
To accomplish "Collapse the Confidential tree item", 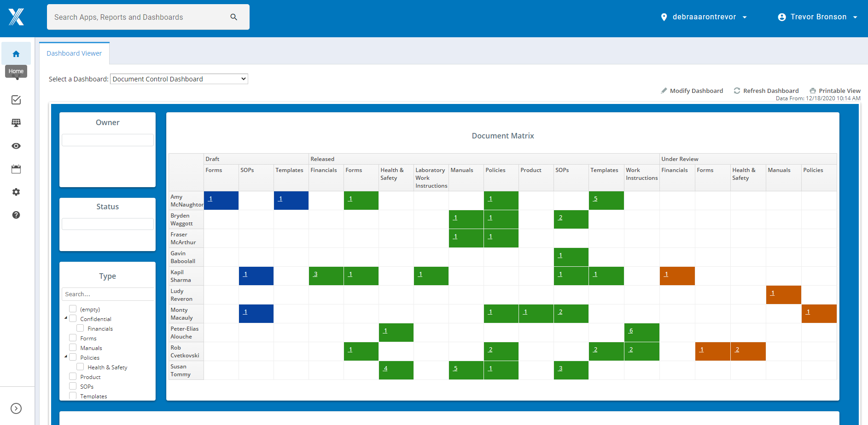I will pos(65,317).
